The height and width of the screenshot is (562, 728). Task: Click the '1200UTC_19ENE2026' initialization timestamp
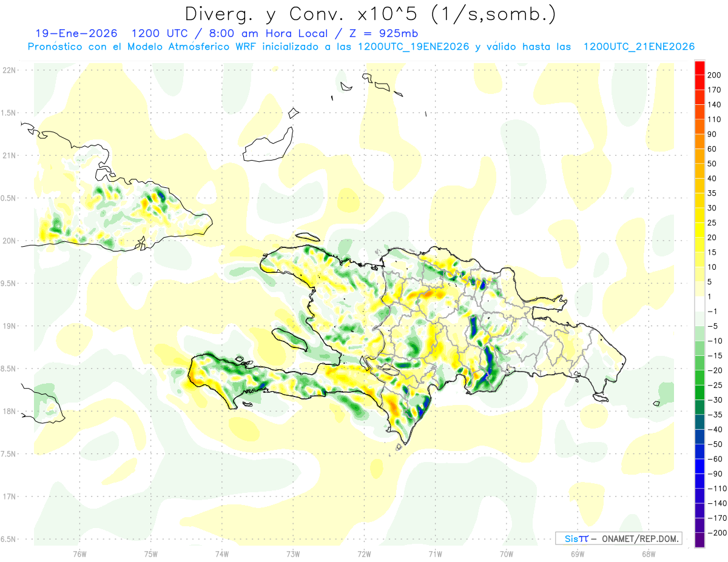[x=414, y=47]
